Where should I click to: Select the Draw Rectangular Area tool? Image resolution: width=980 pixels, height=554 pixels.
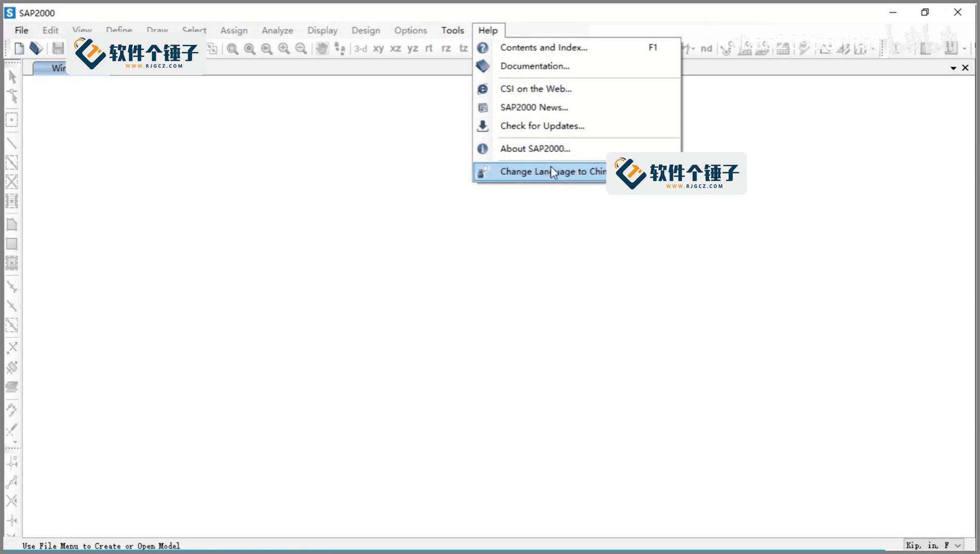12,244
